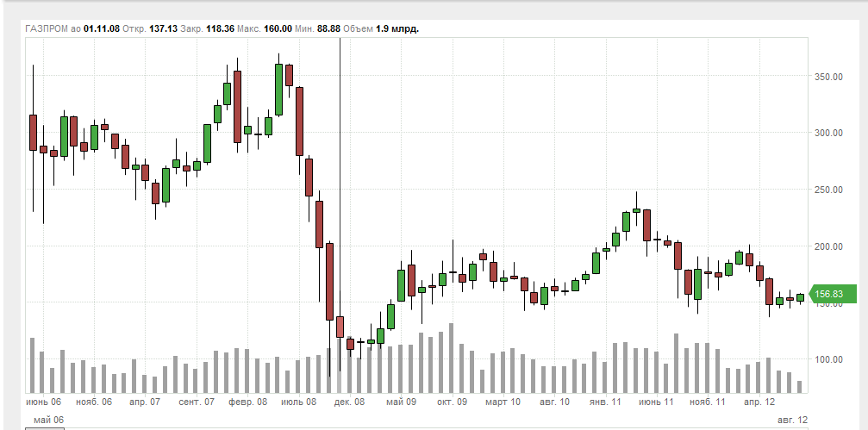Viewport: 868px width, 430px height.
Task: Click the апр. 12 time axis label
Action: pos(759,402)
